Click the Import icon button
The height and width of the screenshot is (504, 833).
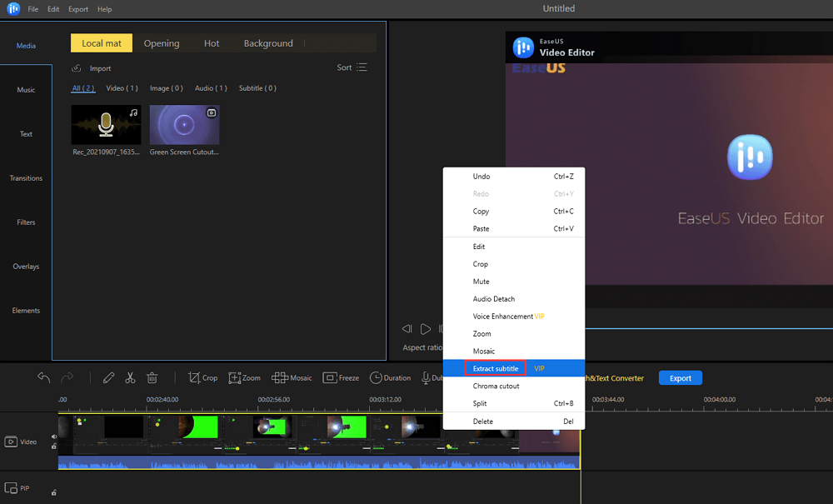pyautogui.click(x=77, y=68)
